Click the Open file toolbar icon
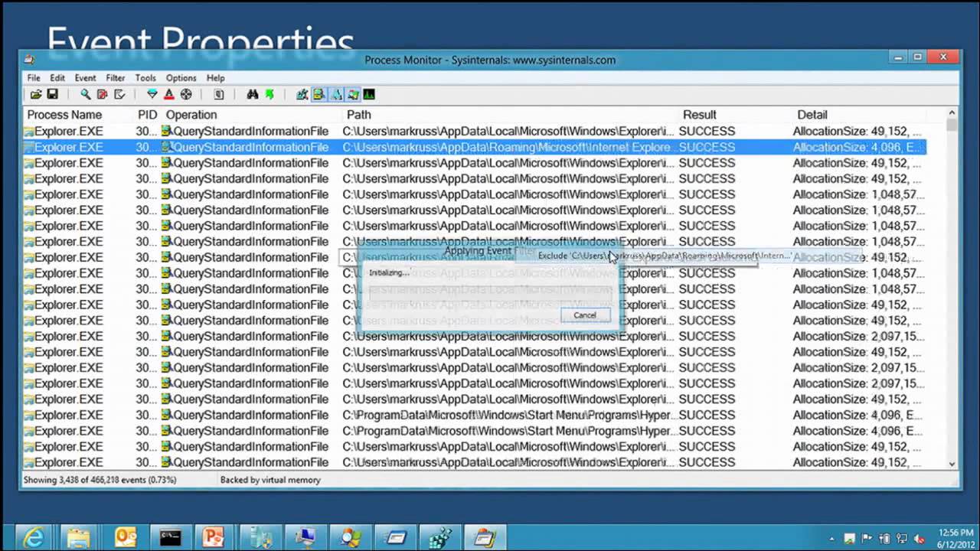This screenshot has height=551, width=980. [36, 95]
